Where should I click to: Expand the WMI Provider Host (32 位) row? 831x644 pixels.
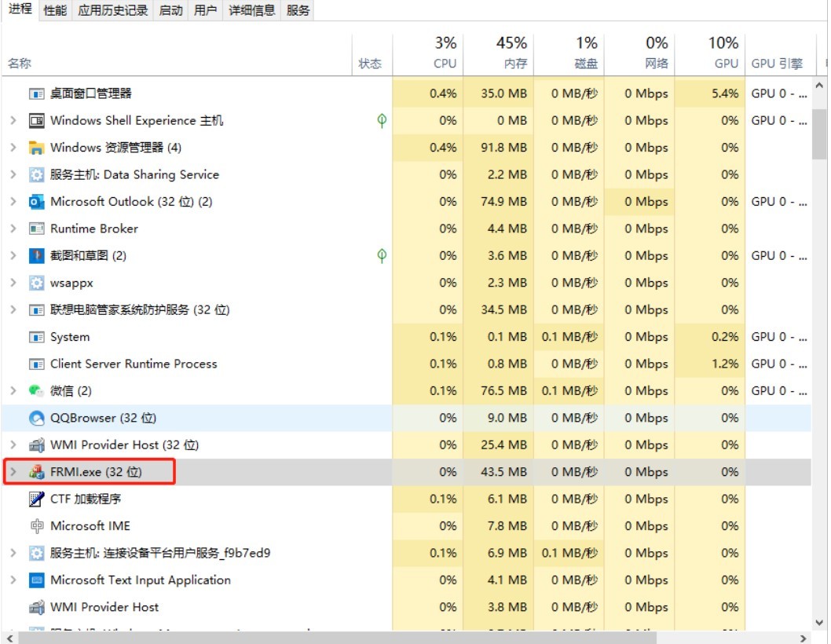[x=13, y=445]
